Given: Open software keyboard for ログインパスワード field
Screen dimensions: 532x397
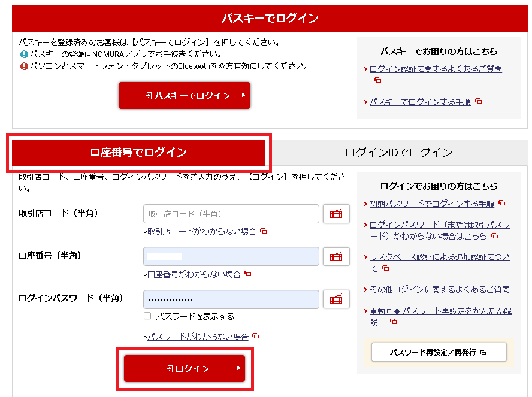Looking at the screenshot, I should click(x=336, y=299).
